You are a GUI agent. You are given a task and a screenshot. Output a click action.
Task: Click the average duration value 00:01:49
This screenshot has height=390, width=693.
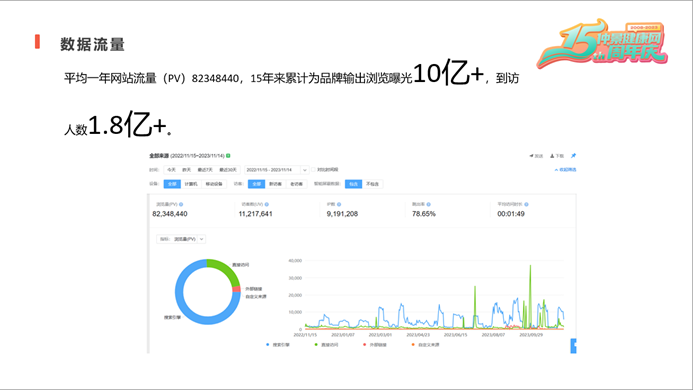[x=511, y=214]
